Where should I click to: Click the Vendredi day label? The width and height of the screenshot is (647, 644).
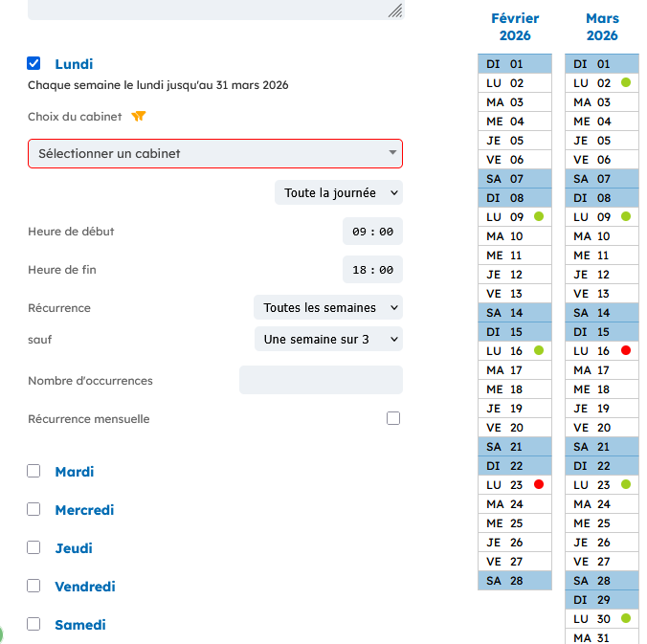coord(85,587)
